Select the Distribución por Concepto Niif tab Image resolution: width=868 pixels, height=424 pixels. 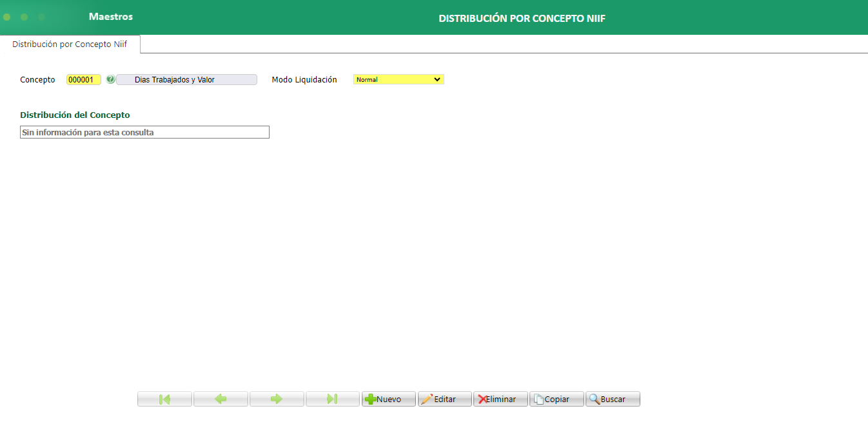coord(69,44)
